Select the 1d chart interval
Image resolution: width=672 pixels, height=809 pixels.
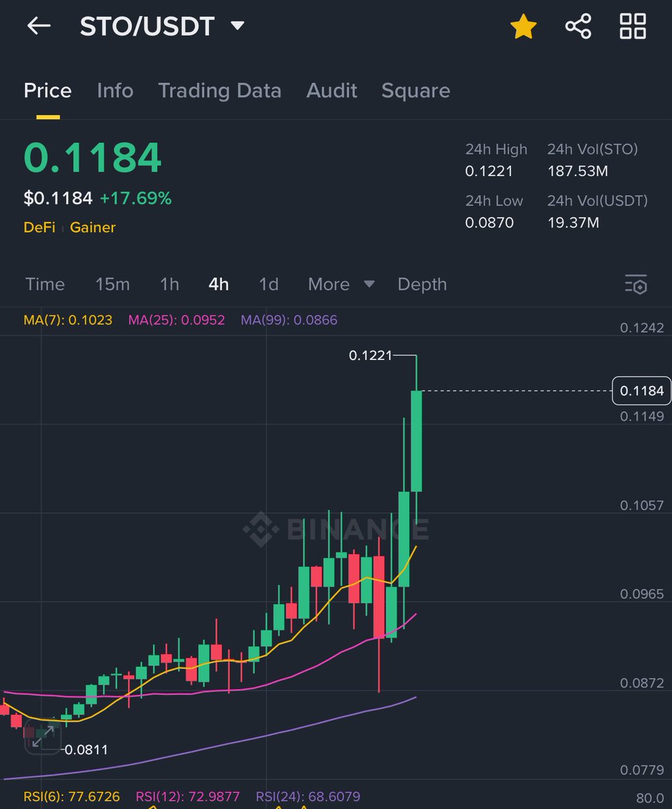[269, 284]
